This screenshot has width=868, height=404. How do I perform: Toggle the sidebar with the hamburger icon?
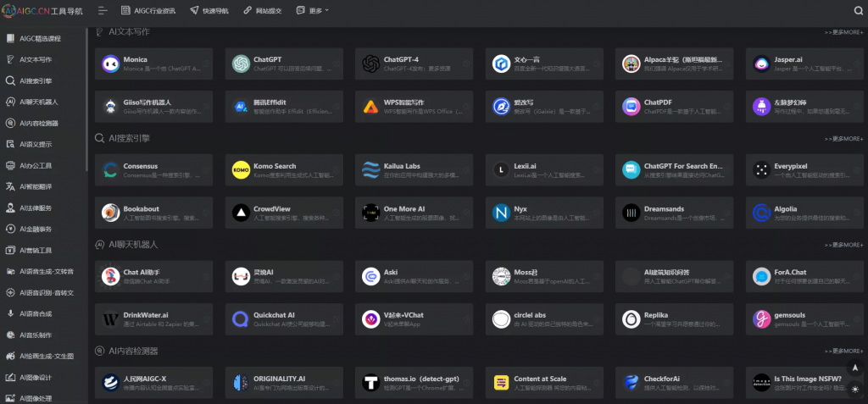tap(103, 11)
